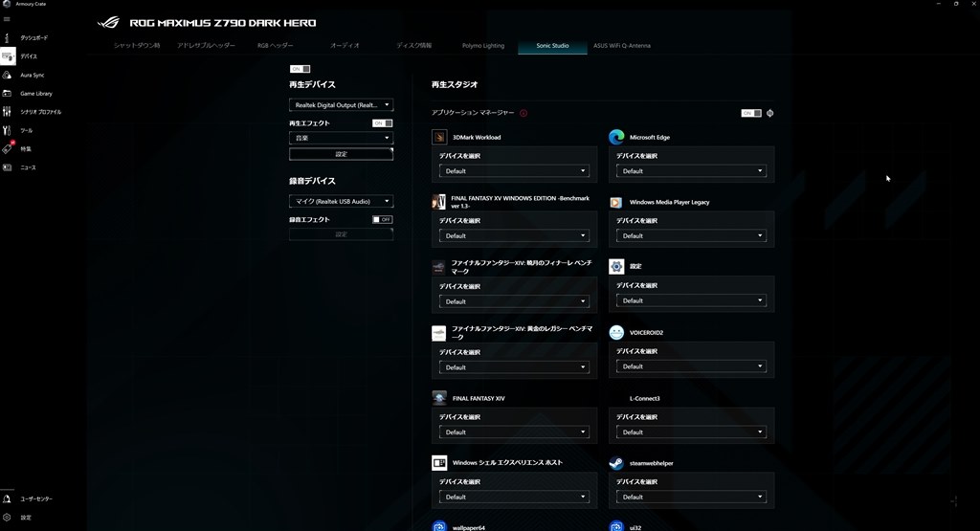Screen dimensions: 980x531
Task: Open the steamwebhelper device dropdown
Action: tap(691, 497)
